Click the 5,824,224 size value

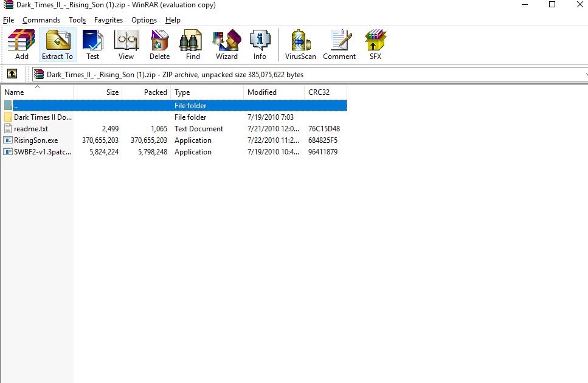point(104,152)
